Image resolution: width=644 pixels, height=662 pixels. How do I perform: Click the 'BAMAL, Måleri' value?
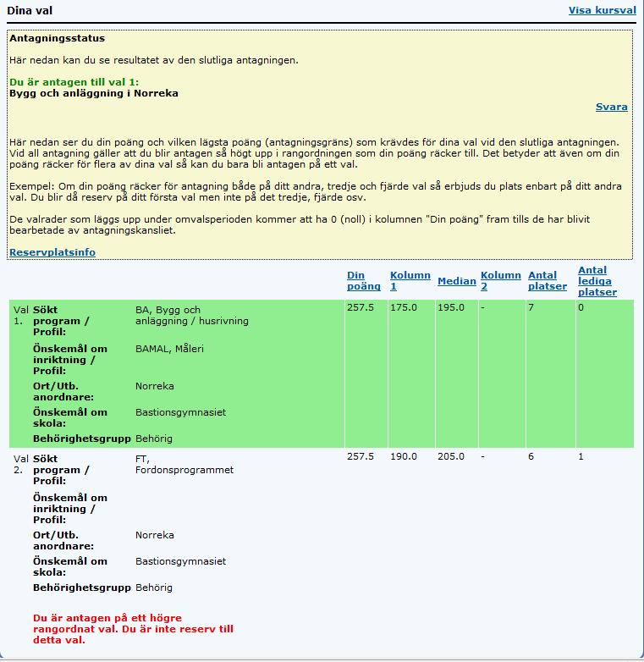pyautogui.click(x=169, y=349)
